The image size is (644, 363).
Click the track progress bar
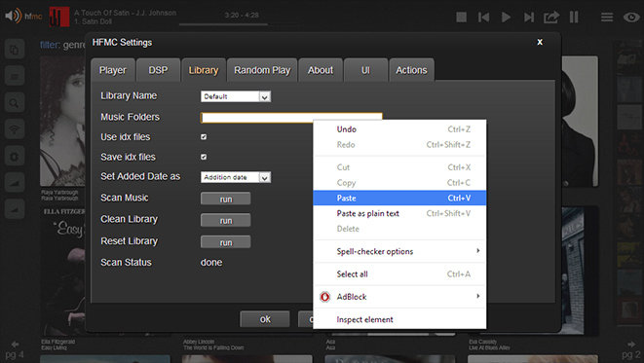point(223,24)
